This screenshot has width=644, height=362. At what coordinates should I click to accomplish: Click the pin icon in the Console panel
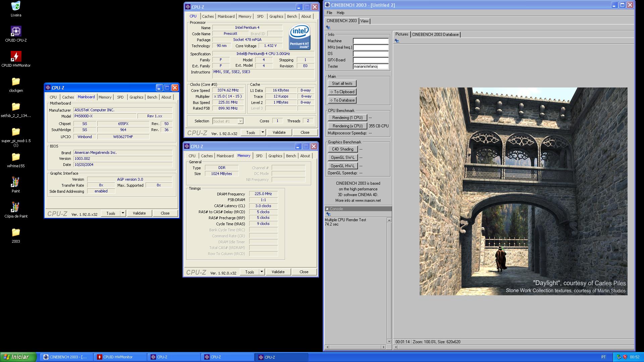pos(328,214)
